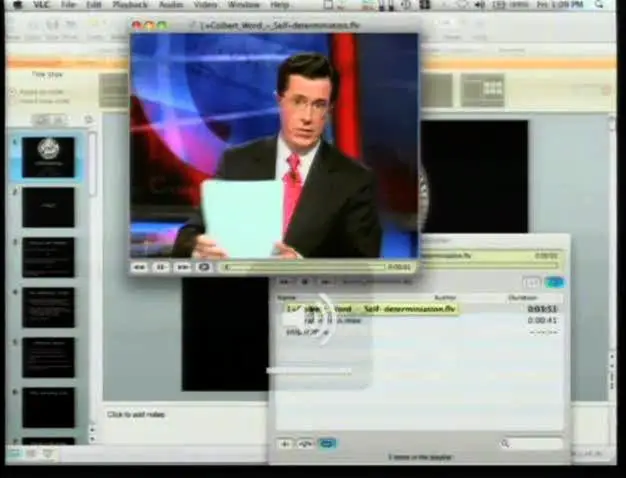Select slide 1 thumbnail in PowerPoint
Screen dimensions: 626x478
click(x=48, y=157)
